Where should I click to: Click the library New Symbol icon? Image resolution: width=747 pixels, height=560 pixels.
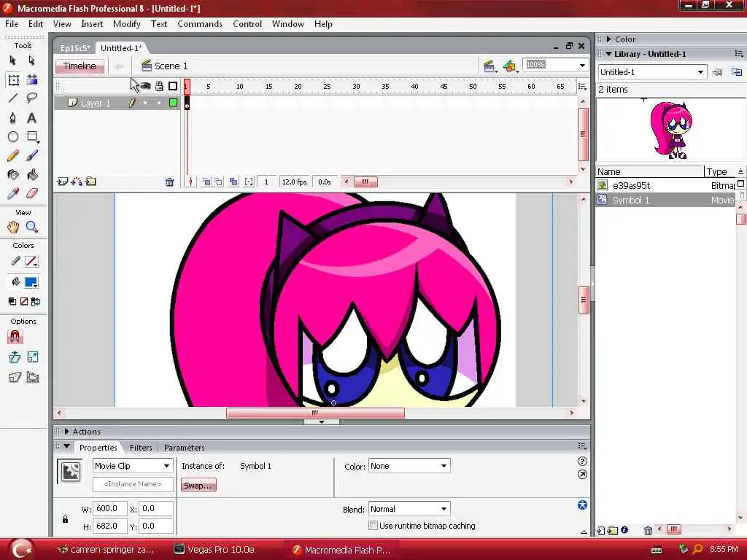point(601,530)
